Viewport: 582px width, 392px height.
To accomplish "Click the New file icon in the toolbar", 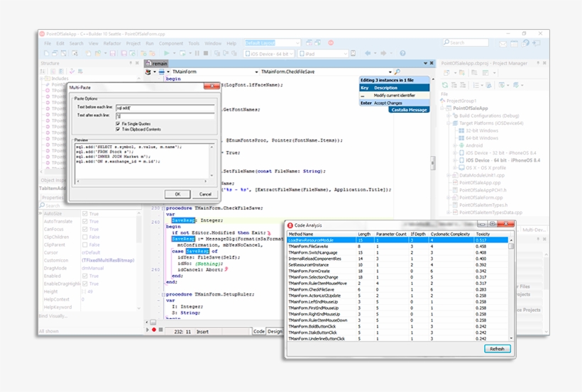I will pyautogui.click(x=46, y=53).
